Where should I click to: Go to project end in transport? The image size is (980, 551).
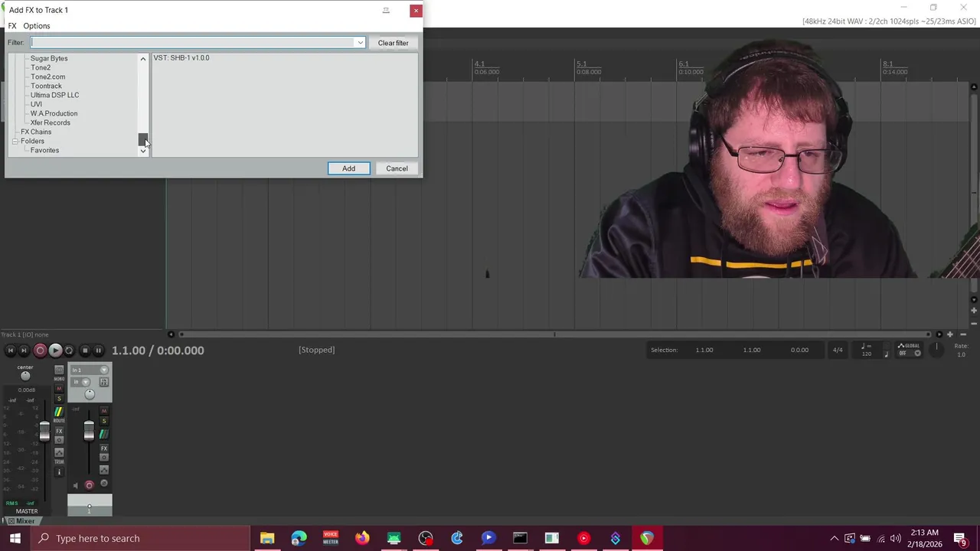(x=24, y=350)
